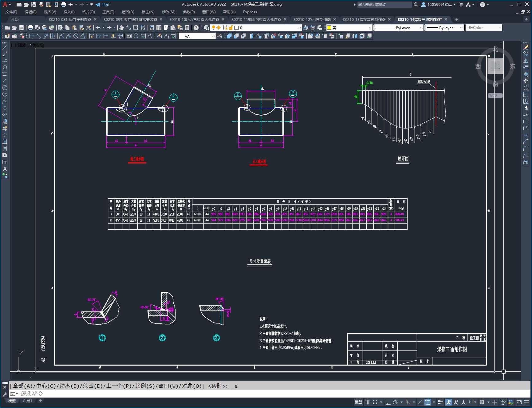Toggle snap mode in the status bar
The image size is (532, 408).
click(x=375, y=402)
